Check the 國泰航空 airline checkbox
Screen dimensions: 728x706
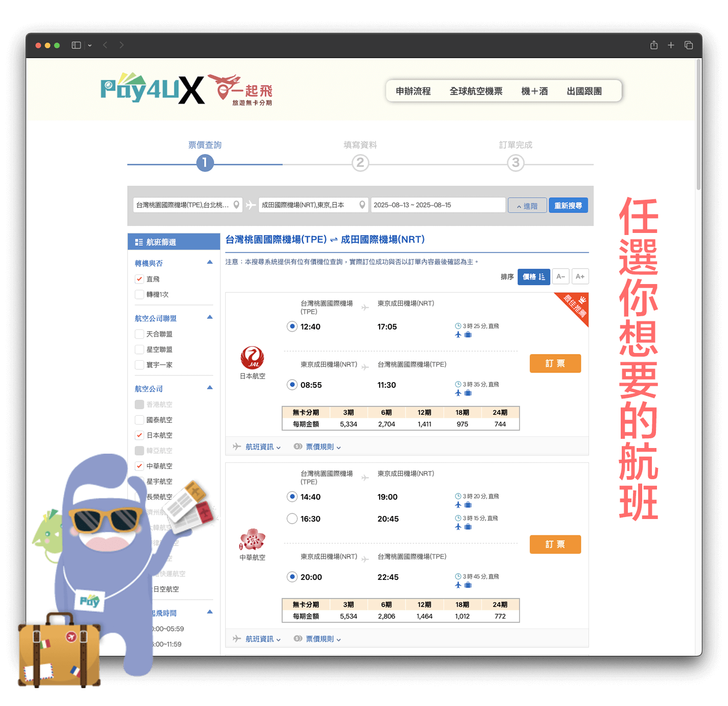pos(139,420)
